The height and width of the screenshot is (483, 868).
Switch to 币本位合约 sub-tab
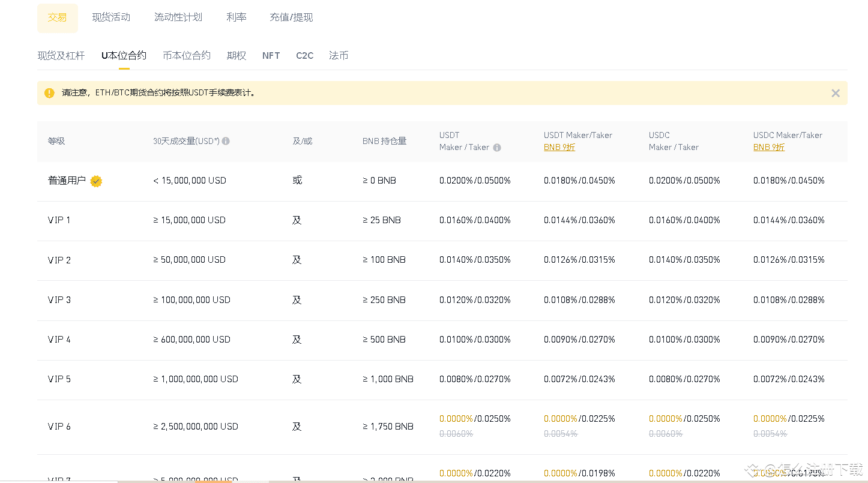pyautogui.click(x=187, y=56)
